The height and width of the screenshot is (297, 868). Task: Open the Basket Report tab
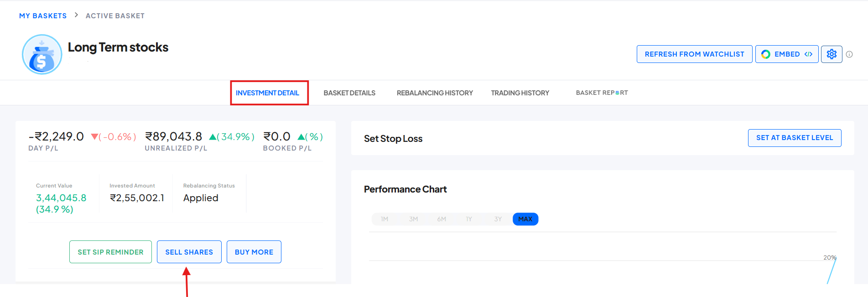602,93
